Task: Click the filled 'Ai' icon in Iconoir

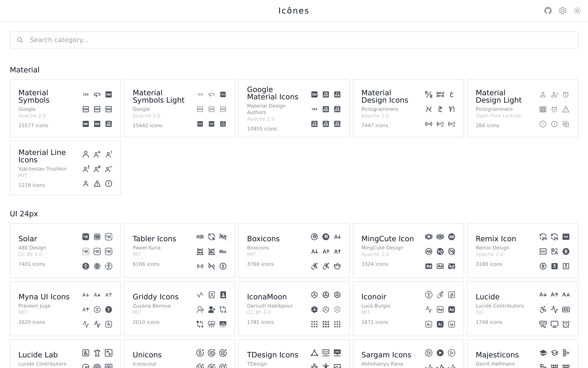Action: click(x=440, y=324)
